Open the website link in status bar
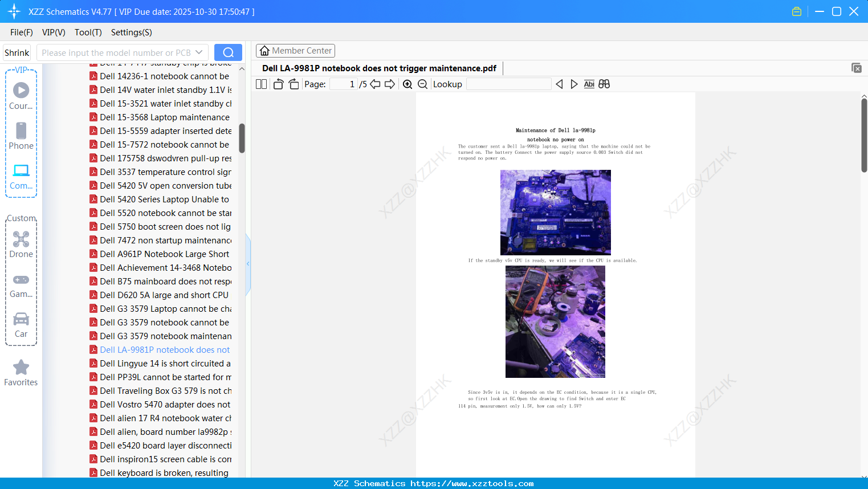This screenshot has width=868, height=489. (x=472, y=483)
